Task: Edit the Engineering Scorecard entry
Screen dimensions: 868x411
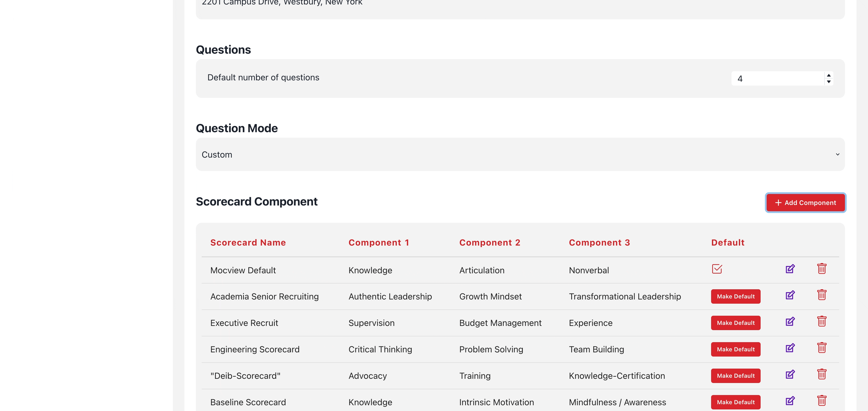Action: click(x=790, y=348)
